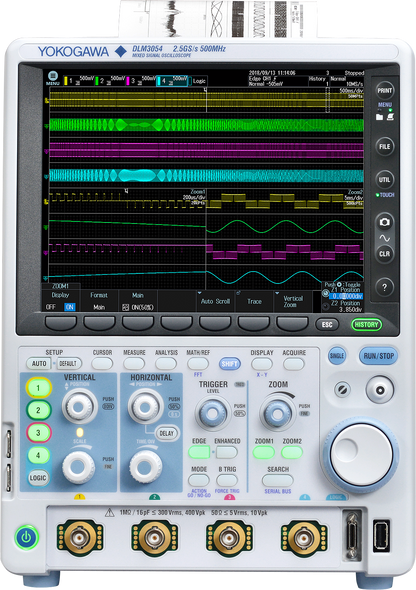Tap the Z1 Position knob icon
416x590 pixels.
[x=326, y=293]
